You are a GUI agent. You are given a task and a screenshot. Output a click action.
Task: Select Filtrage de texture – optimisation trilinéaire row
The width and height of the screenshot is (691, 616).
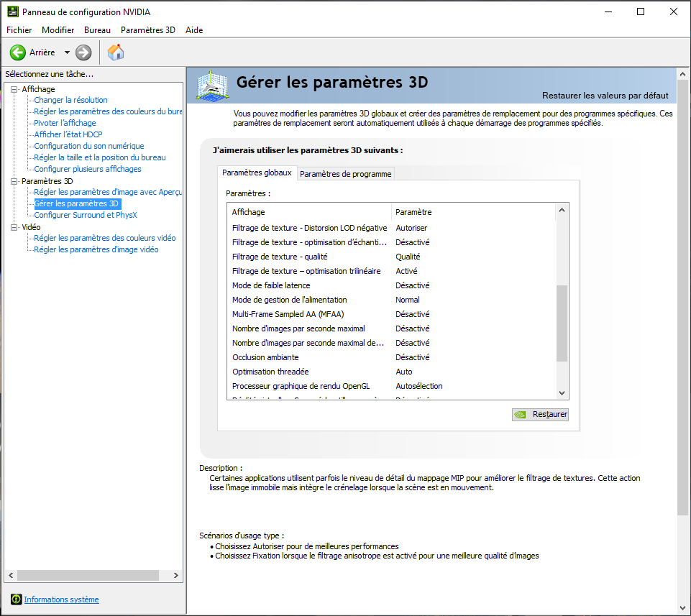click(392, 271)
